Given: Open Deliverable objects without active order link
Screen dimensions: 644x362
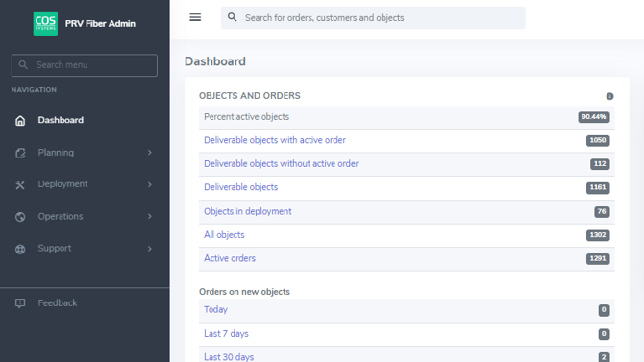Looking at the screenshot, I should click(x=281, y=163).
